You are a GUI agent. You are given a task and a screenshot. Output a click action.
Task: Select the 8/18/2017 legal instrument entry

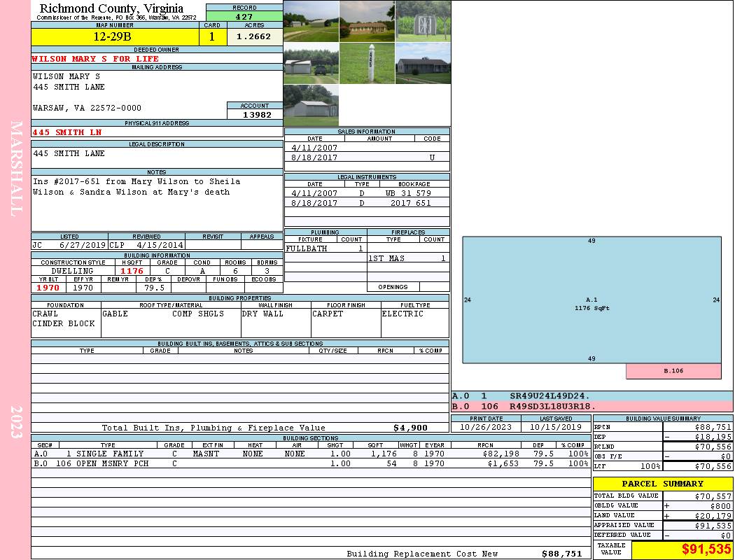tap(367, 203)
